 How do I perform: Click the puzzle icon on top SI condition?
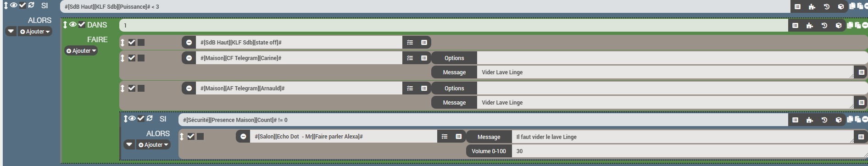[x=812, y=7]
